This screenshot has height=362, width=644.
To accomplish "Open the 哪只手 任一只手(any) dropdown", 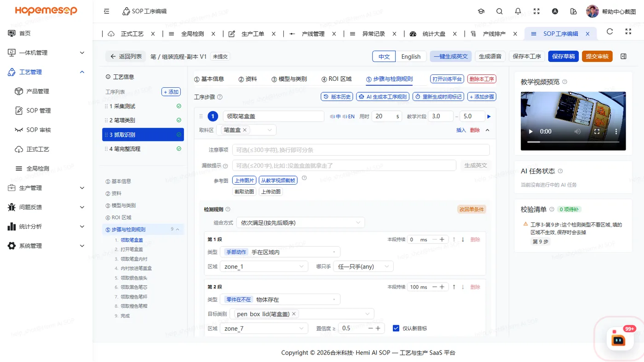I will pyautogui.click(x=363, y=266).
